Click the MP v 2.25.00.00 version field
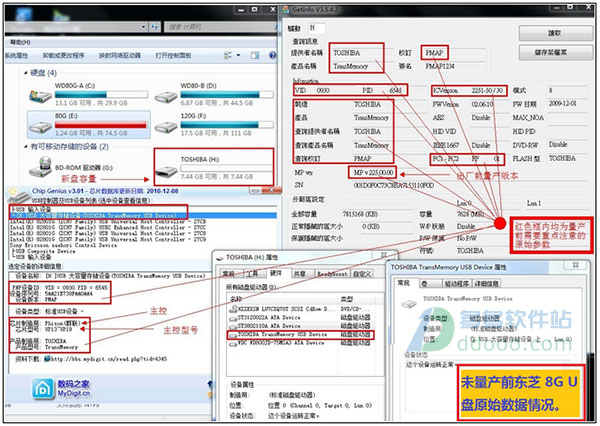 (x=372, y=173)
